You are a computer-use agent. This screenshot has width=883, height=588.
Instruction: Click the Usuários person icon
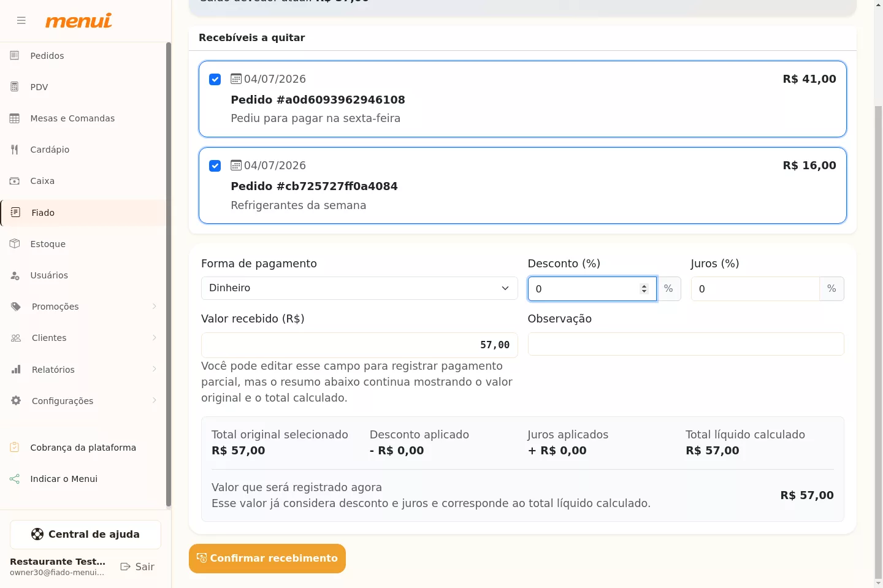pyautogui.click(x=15, y=275)
